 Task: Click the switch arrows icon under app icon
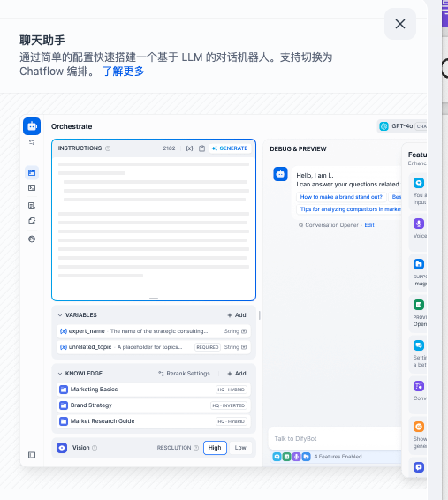[x=32, y=142]
